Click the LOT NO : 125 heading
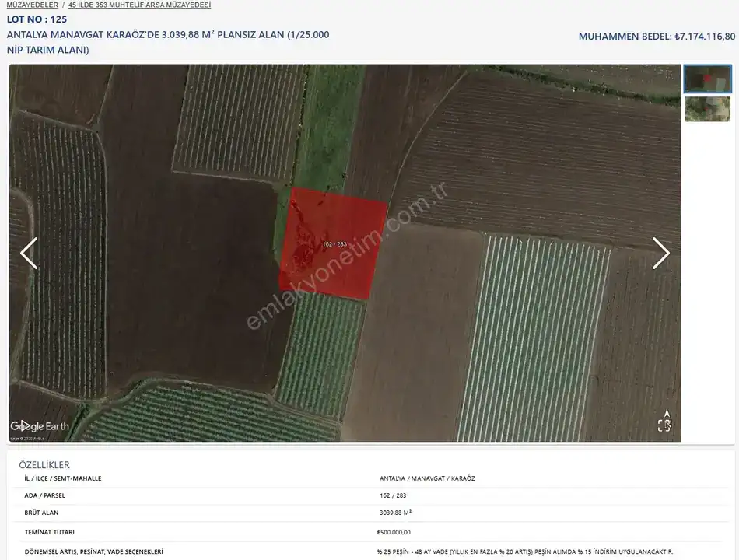The image size is (739, 560). pyautogui.click(x=37, y=19)
